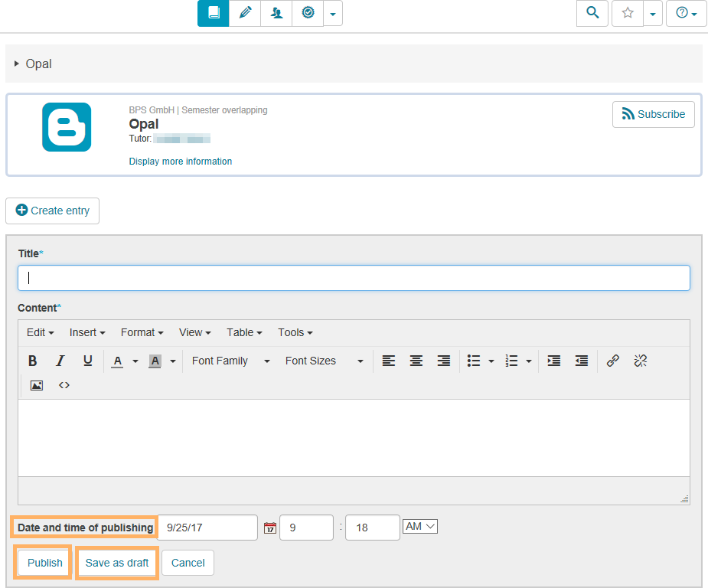Click the insert link icon

click(x=612, y=361)
